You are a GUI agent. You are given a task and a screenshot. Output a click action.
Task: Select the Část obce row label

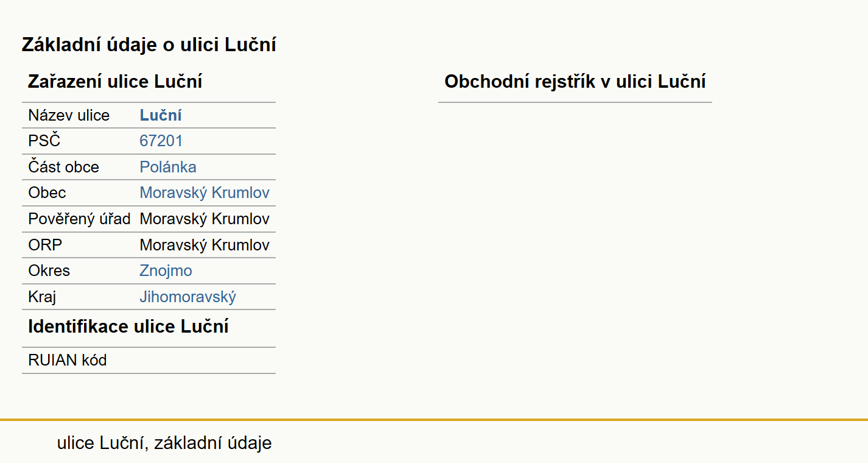pyautogui.click(x=63, y=167)
